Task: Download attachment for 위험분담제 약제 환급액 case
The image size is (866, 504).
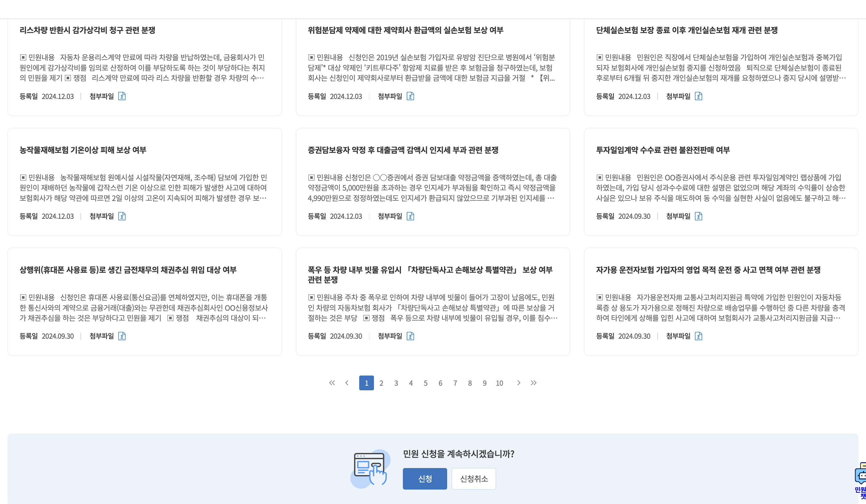Action: coord(410,96)
